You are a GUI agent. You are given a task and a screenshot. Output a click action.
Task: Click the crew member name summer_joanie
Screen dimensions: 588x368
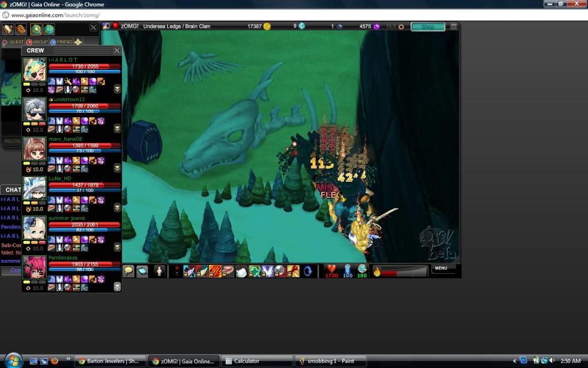67,218
